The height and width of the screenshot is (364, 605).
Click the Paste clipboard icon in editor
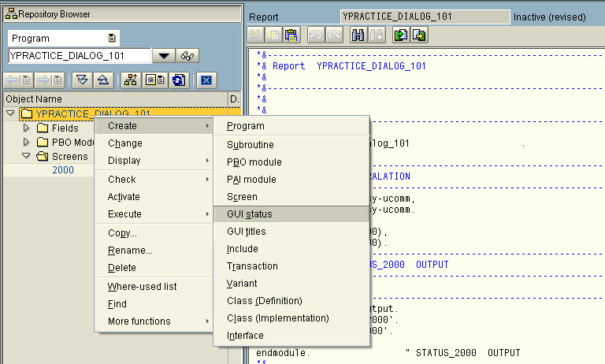(291, 35)
